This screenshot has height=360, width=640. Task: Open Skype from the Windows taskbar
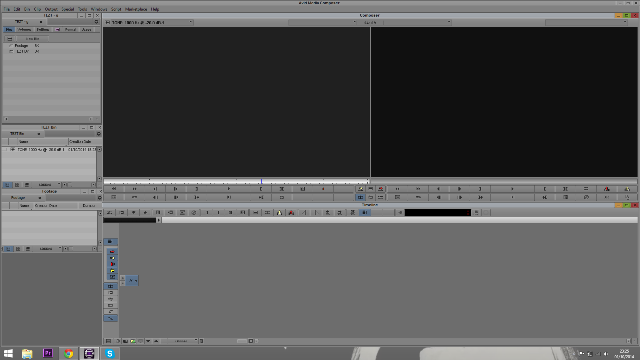click(109, 353)
